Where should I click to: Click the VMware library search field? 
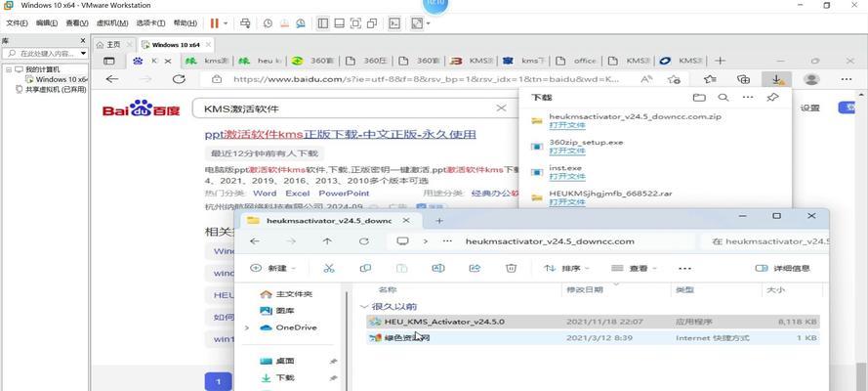43,54
